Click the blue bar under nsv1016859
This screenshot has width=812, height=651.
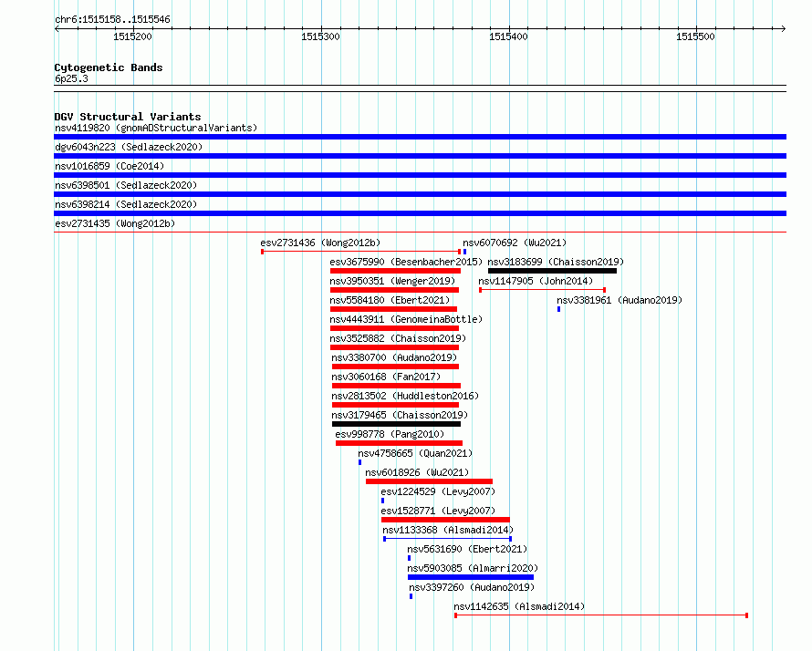tap(420, 175)
